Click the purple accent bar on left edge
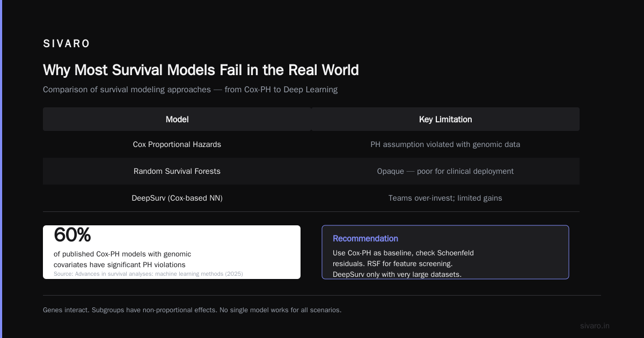Image resolution: width=644 pixels, height=338 pixels. click(1, 169)
